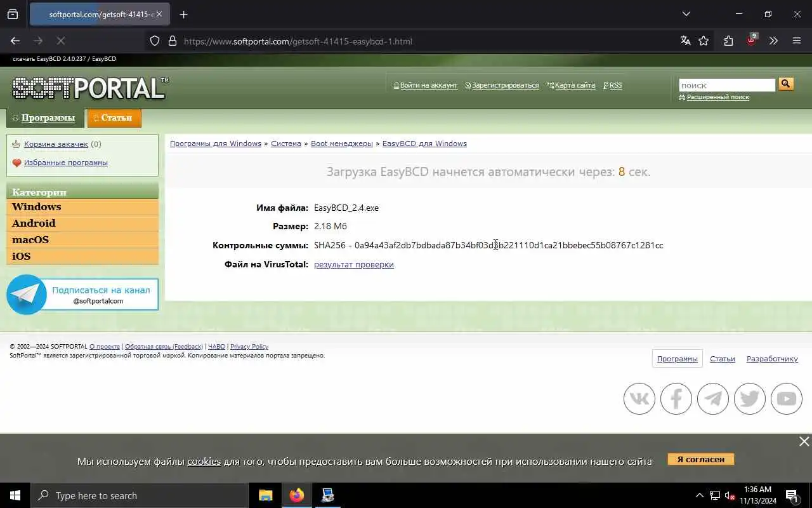Click the SHA256 checksum text
The image size is (812, 508).
click(x=488, y=245)
